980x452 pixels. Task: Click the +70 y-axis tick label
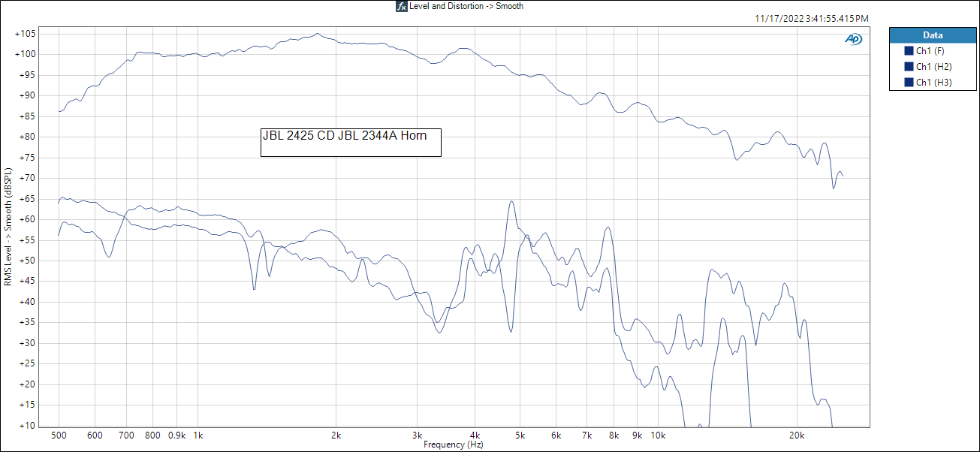27,178
